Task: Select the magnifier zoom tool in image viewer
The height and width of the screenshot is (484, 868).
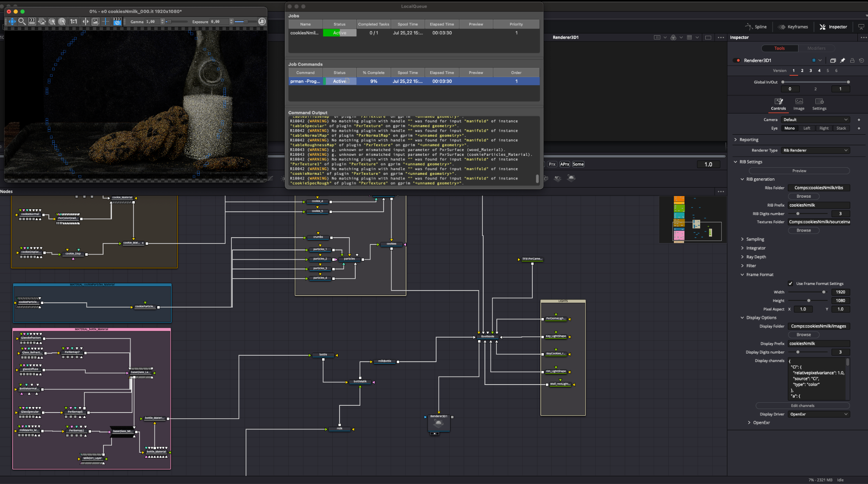Action: [22, 21]
